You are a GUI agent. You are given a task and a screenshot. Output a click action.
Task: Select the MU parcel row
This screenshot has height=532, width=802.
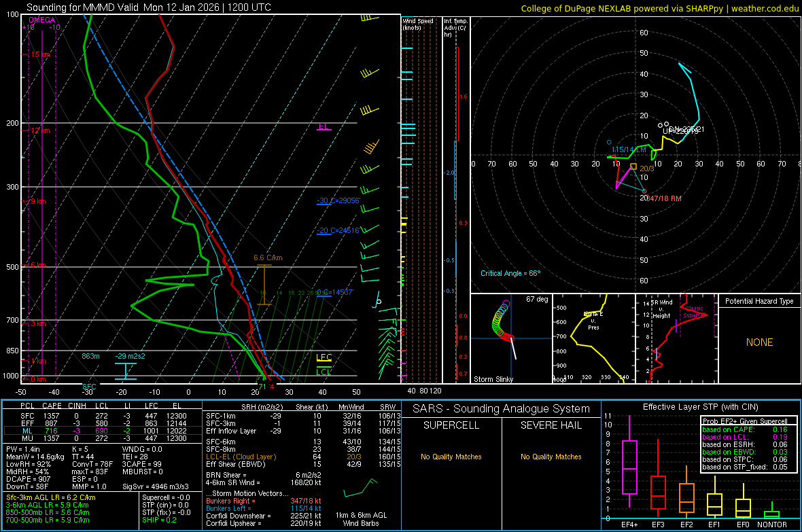102,438
